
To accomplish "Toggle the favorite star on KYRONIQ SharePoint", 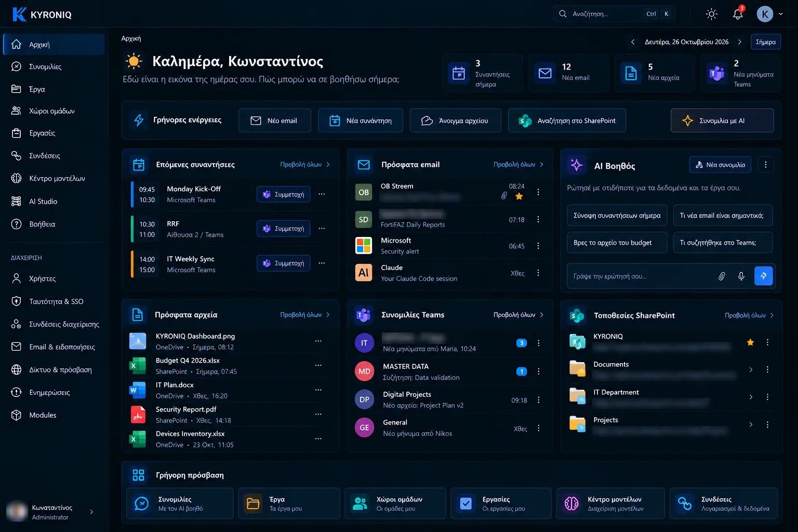I will point(750,342).
